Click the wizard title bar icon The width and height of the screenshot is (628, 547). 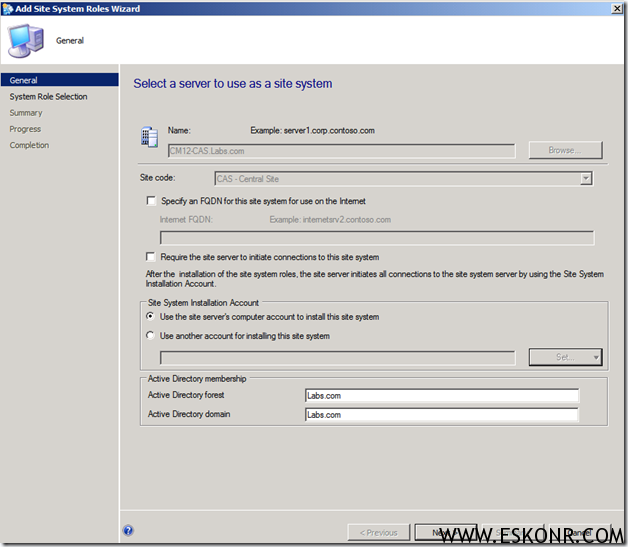click(x=8, y=8)
